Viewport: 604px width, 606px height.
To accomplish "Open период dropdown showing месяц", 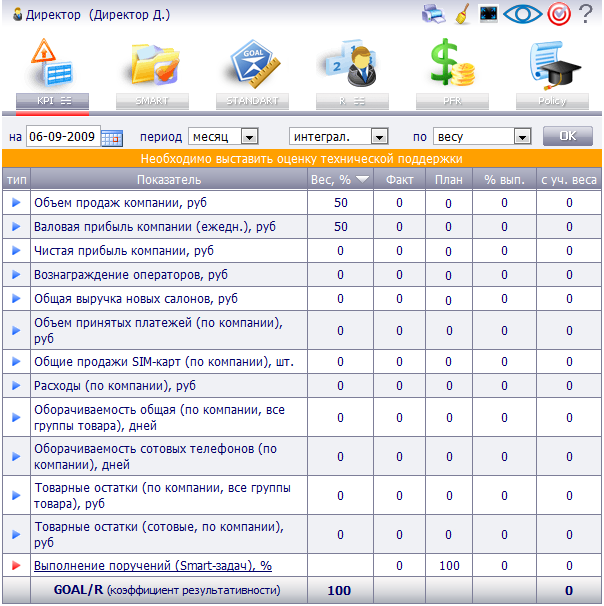I will tap(223, 136).
